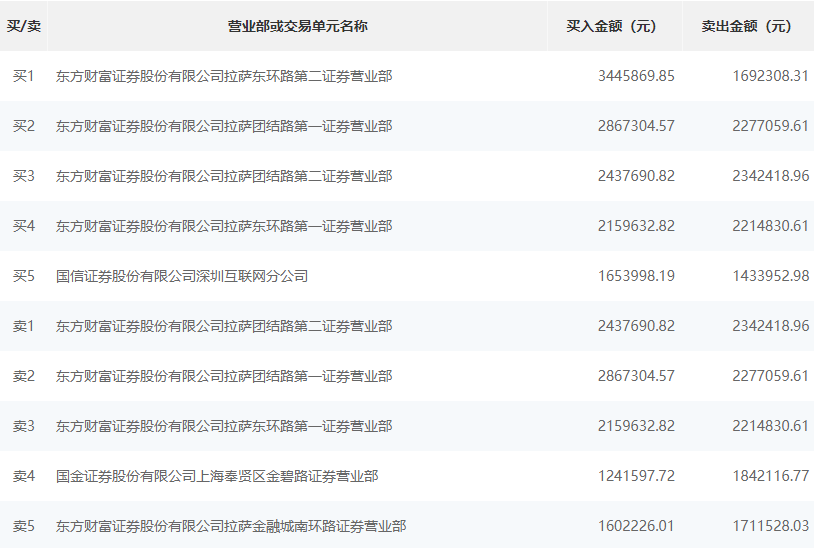
Task: Select the 卖4 row label
Action: point(24,476)
